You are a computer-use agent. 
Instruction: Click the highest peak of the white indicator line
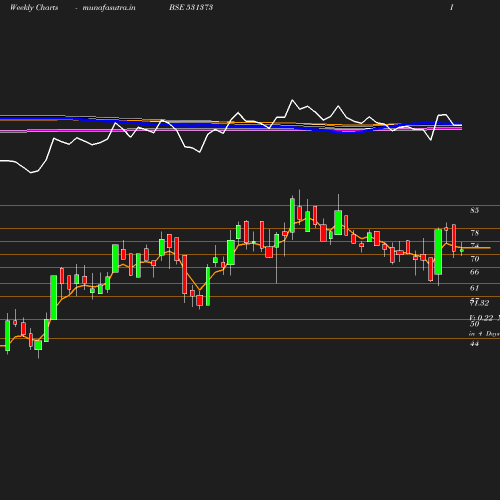point(292,100)
